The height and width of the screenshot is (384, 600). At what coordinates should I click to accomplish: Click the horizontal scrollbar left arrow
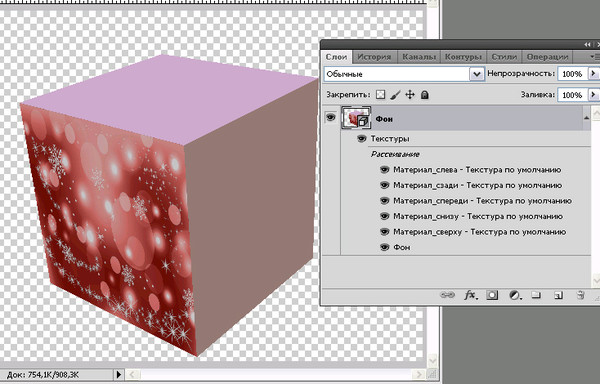click(x=132, y=374)
